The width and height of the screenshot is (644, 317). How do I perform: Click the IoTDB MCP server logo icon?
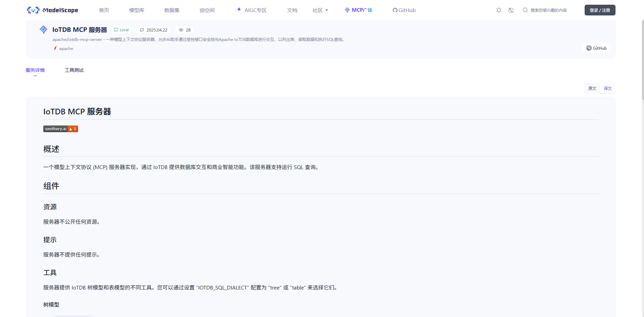[x=43, y=30]
